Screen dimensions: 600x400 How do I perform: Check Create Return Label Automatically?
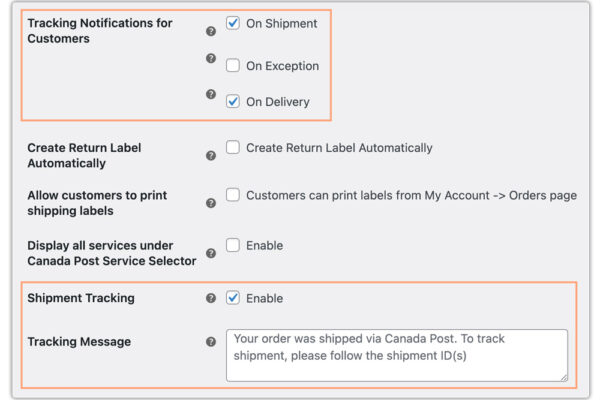click(233, 147)
